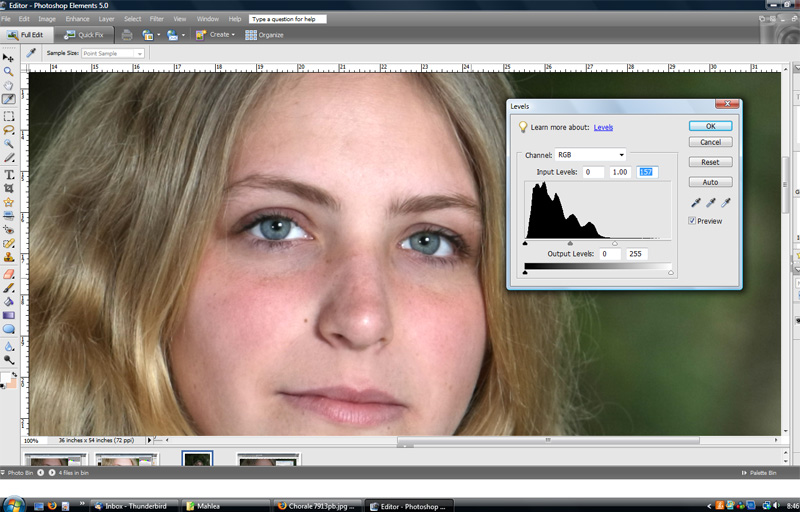Click the input levels white point slider
This screenshot has width=800, height=512.
pos(615,243)
